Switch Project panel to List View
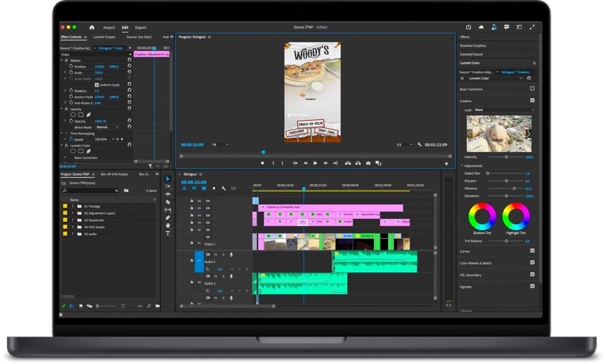605x364 pixels. pos(72,306)
